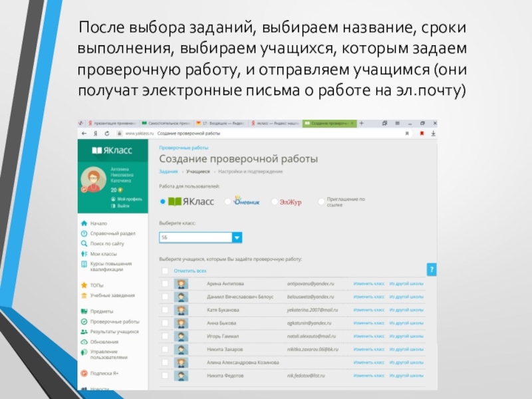The width and height of the screenshot is (532, 399).
Task: Open the Управление пользователями icon
Action: point(84,352)
